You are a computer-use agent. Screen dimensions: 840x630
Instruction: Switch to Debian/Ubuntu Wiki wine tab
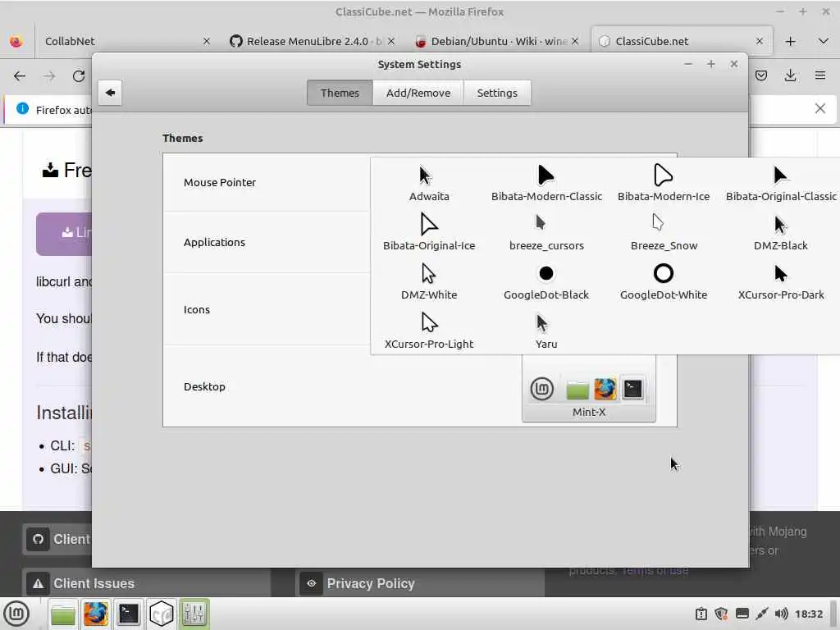[x=497, y=41]
